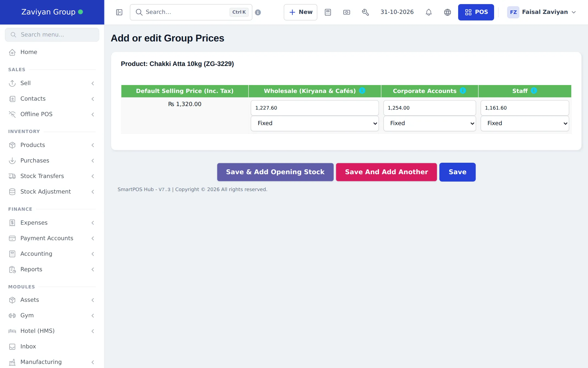Screen dimensions: 588x368
Task: Click the Manufacturing factory icon
Action: point(12,362)
